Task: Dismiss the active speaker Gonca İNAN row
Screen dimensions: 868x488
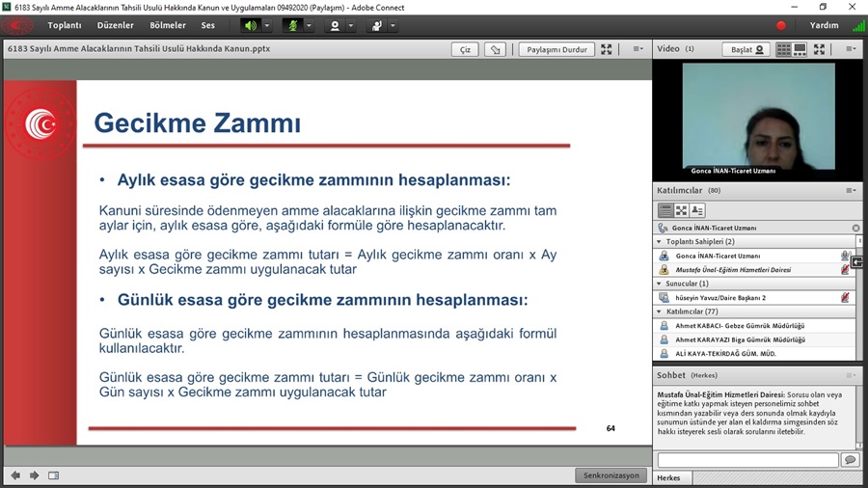Action: coord(855,228)
